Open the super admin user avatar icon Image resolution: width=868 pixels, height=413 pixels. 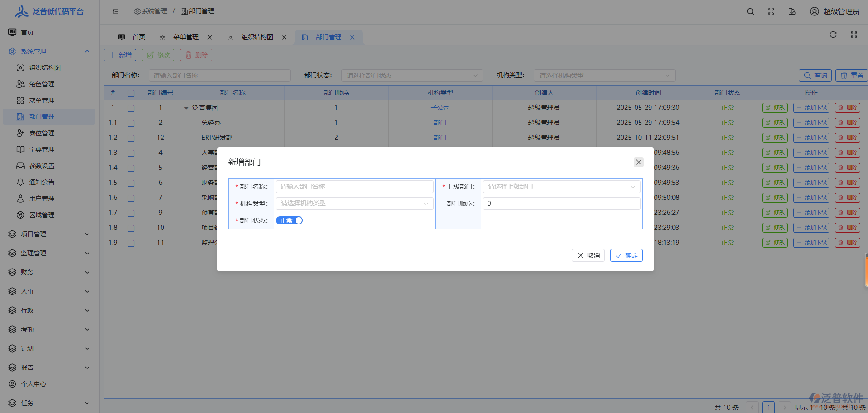[x=814, y=11]
